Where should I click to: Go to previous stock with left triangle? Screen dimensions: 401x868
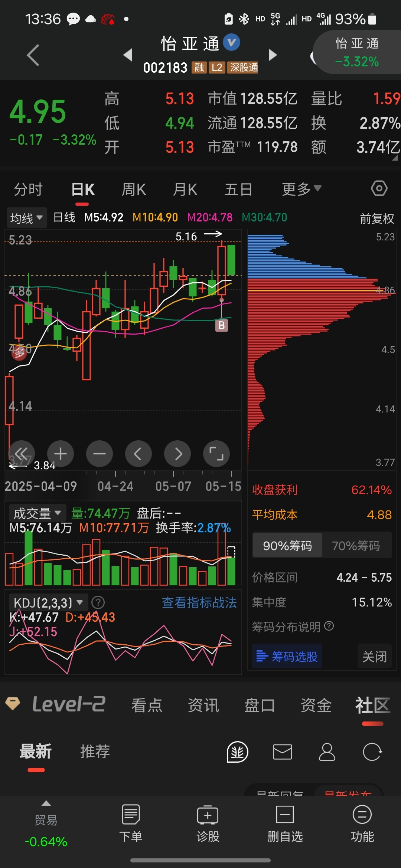coord(128,55)
